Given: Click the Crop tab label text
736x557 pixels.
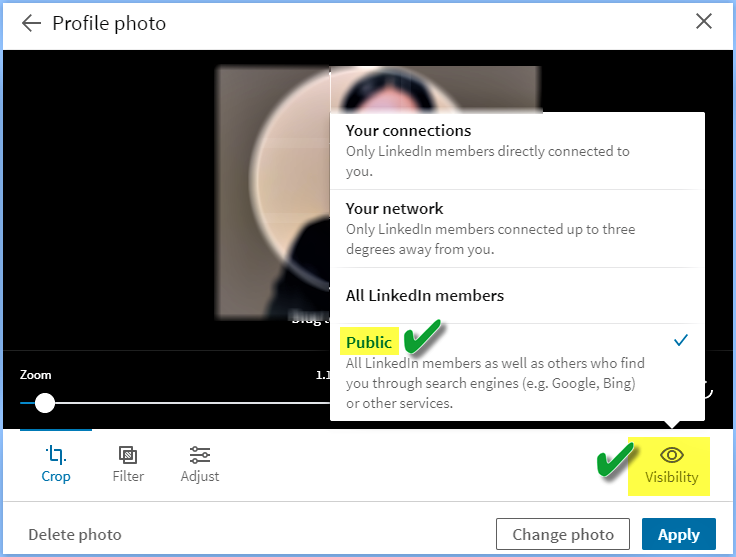Looking at the screenshot, I should pyautogui.click(x=56, y=476).
